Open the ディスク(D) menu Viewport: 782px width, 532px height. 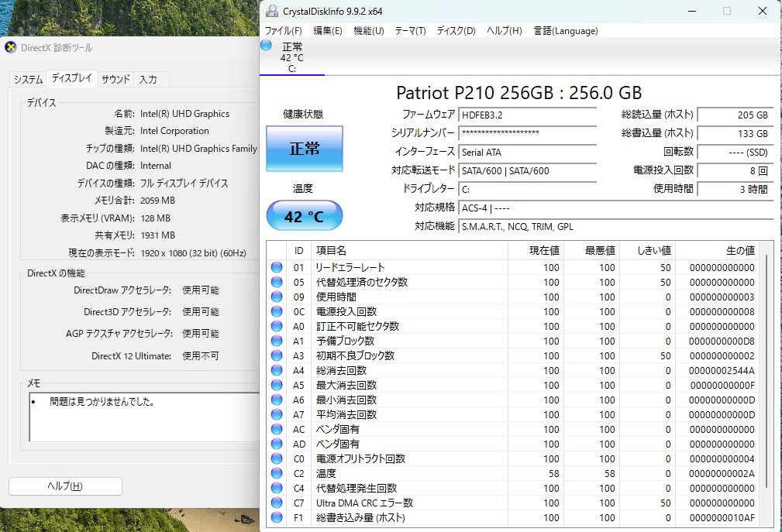tap(456, 31)
